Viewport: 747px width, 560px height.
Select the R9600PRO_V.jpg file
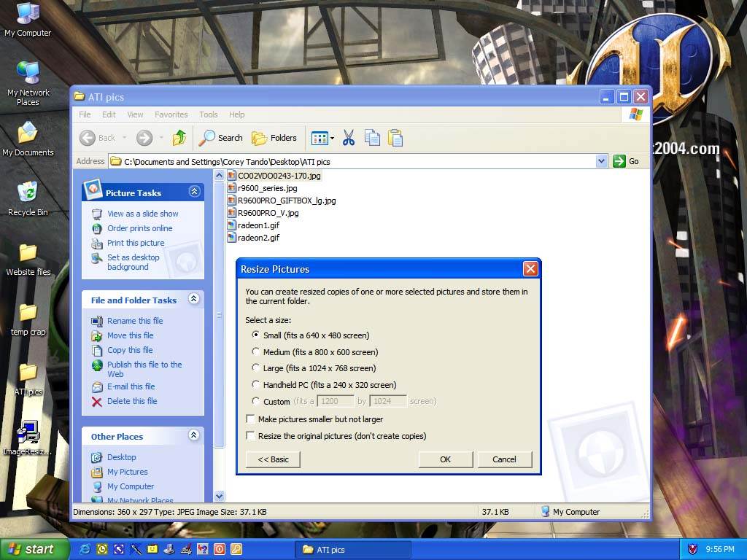[263, 213]
